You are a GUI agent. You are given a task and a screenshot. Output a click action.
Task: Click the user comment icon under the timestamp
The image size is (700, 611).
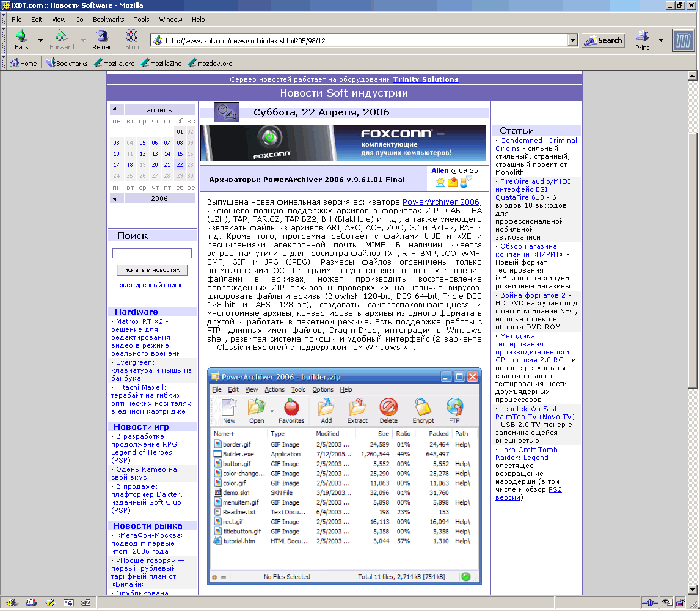pos(465,181)
